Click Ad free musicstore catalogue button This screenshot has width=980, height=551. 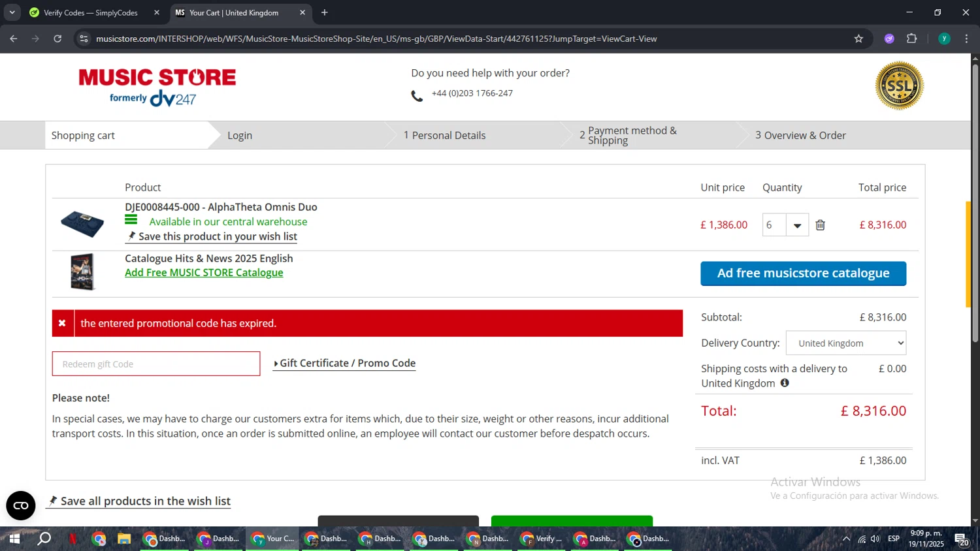pyautogui.click(x=803, y=274)
